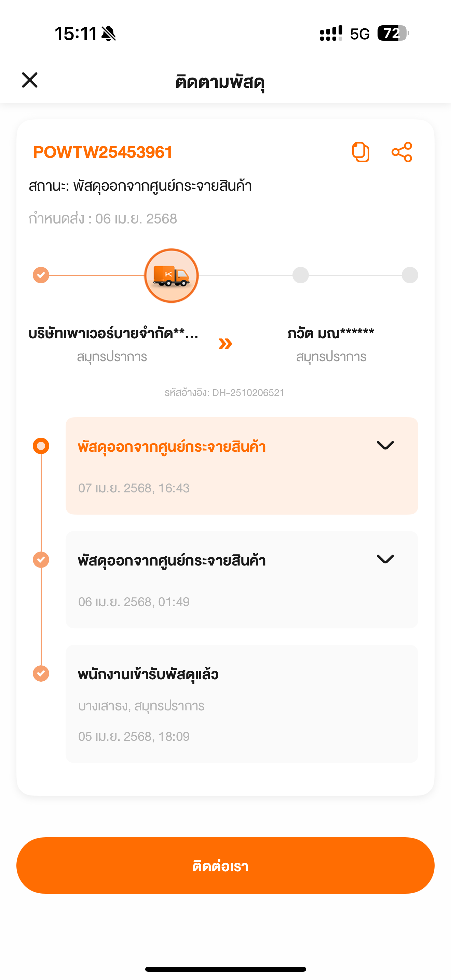Tap the orange double-arrow between sender and recipient
451x980 pixels.
click(x=225, y=343)
